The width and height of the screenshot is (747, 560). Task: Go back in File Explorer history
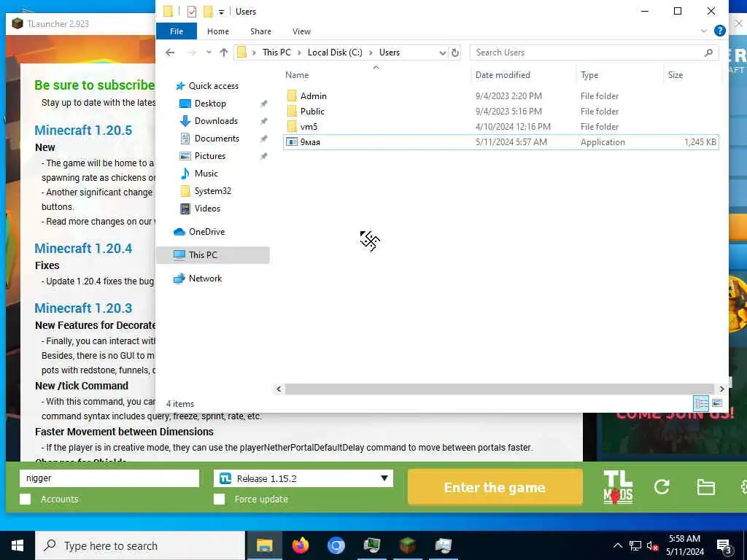coord(170,52)
